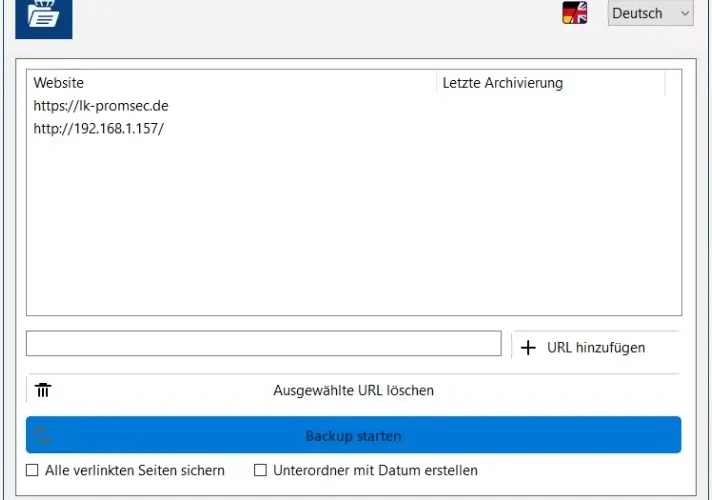Enable Alle verlinkten Seiten sichern checkbox
Screen dimensions: 712x500
(32, 470)
